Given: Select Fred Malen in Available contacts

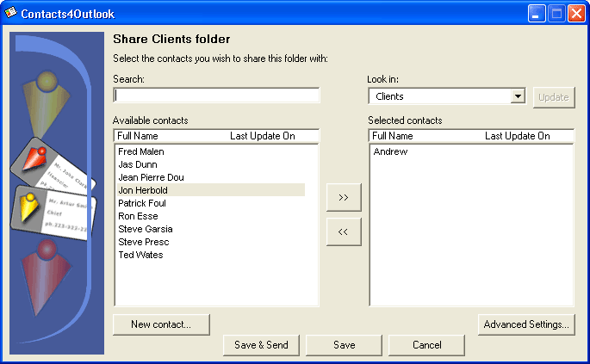Looking at the screenshot, I should 141,151.
